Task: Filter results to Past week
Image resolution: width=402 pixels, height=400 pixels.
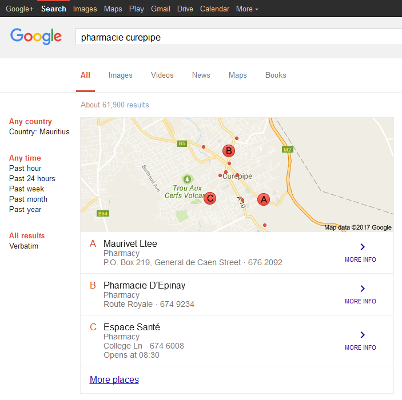Action: point(27,189)
